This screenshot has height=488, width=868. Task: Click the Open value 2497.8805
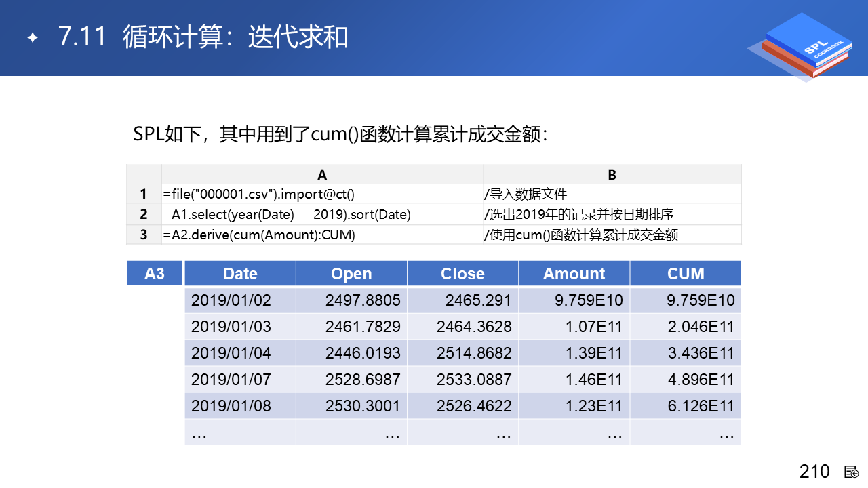point(363,300)
